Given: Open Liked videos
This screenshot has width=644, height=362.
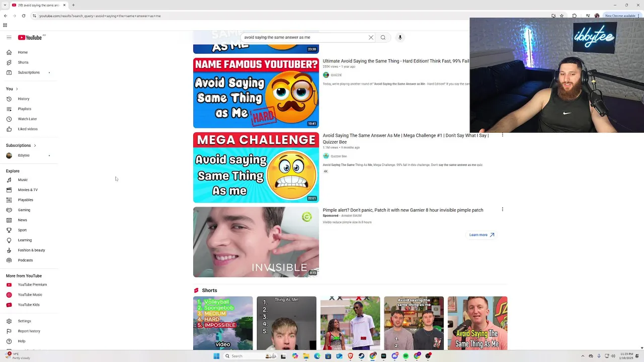Looking at the screenshot, I should tap(28, 129).
